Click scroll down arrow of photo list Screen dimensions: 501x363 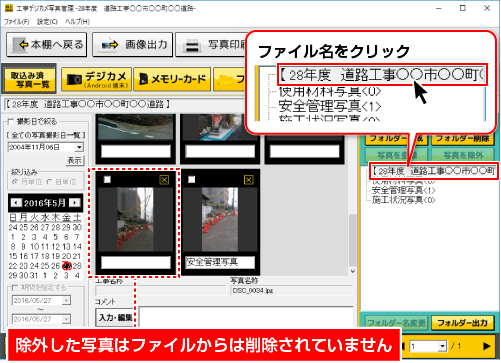coord(353,271)
